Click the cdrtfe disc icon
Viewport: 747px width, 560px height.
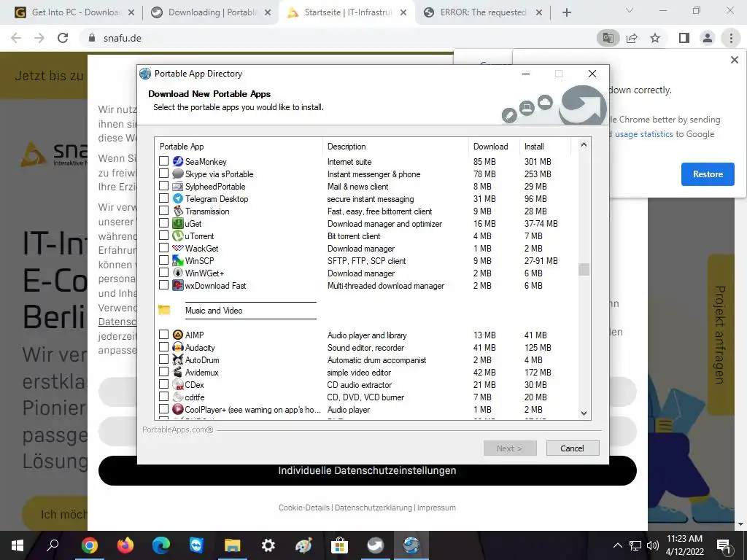click(x=178, y=397)
